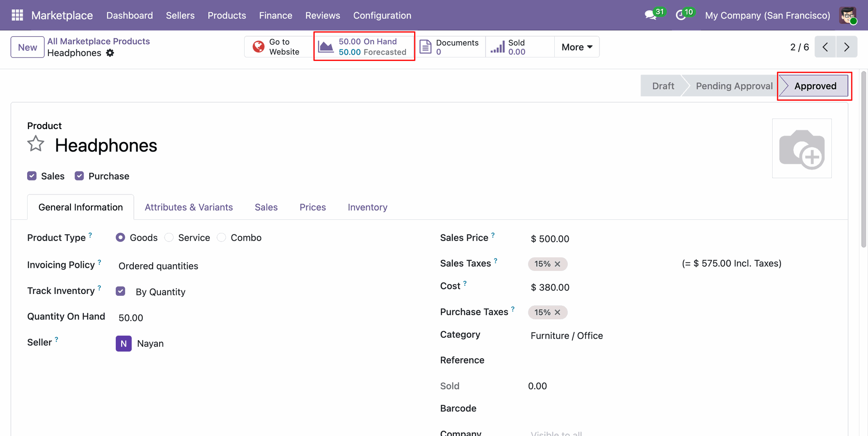Toggle the Sales checkbox
Screen dimensions: 868x436
pos(32,176)
